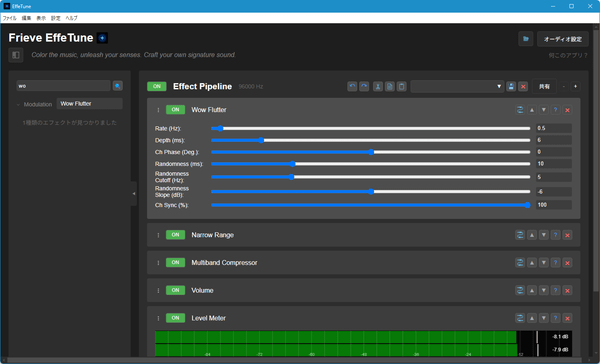The width and height of the screenshot is (600, 364).
Task: Redo the last pipeline change
Action: click(x=364, y=87)
